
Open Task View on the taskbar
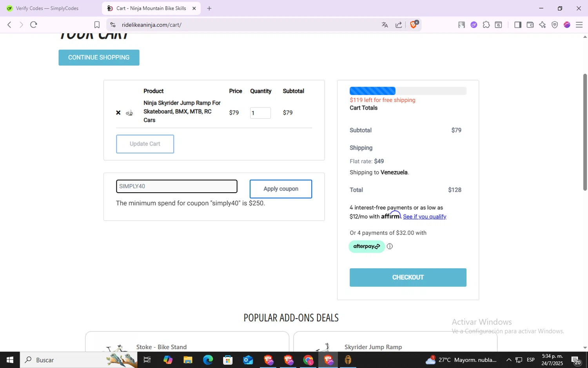click(147, 360)
